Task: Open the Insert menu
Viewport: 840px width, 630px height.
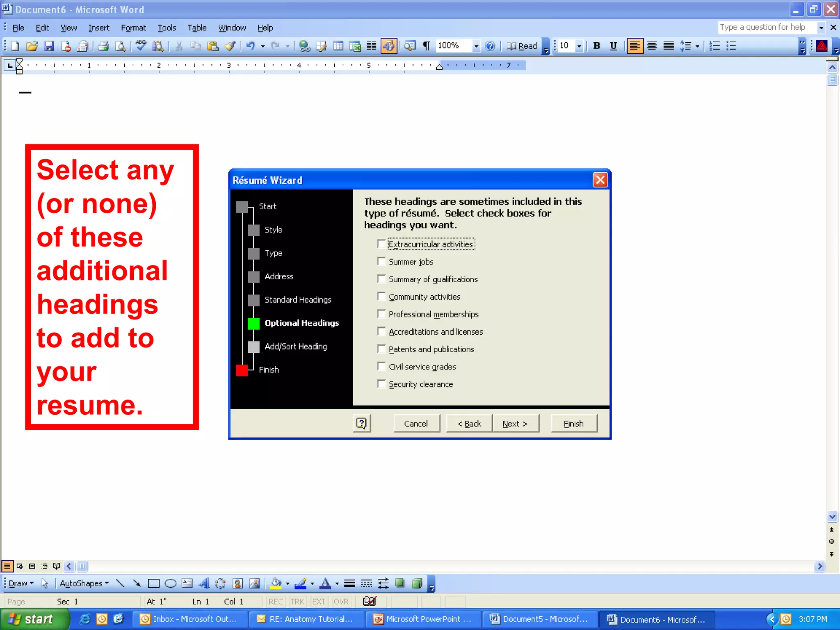Action: pos(99,28)
